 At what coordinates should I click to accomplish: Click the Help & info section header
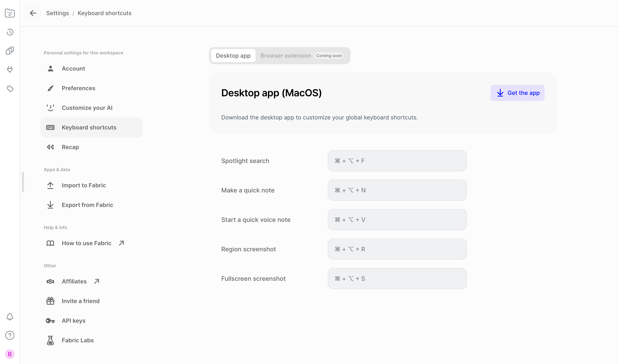click(55, 227)
